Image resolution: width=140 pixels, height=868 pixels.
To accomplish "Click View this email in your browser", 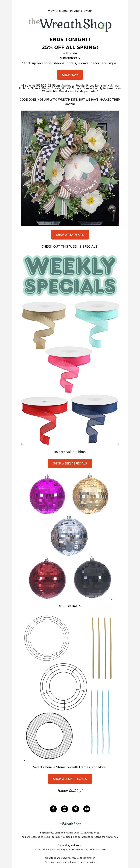I will click(x=70, y=11).
